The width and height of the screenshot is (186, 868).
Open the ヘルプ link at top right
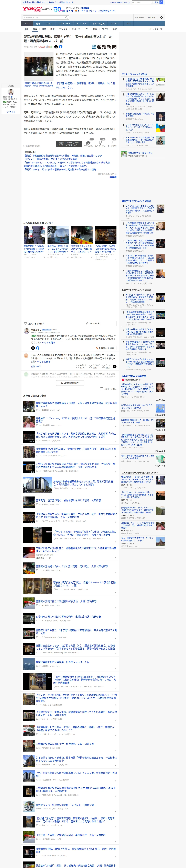click(127, 2)
